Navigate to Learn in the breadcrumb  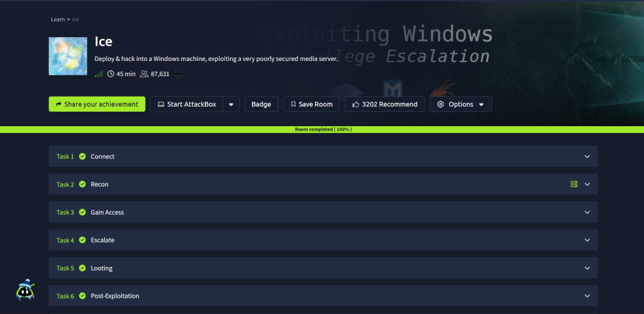click(58, 19)
